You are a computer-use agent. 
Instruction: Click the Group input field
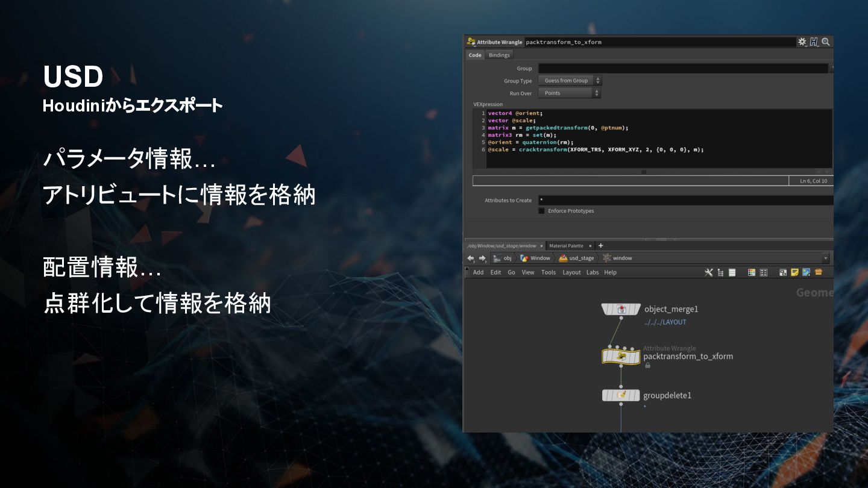[683, 68]
